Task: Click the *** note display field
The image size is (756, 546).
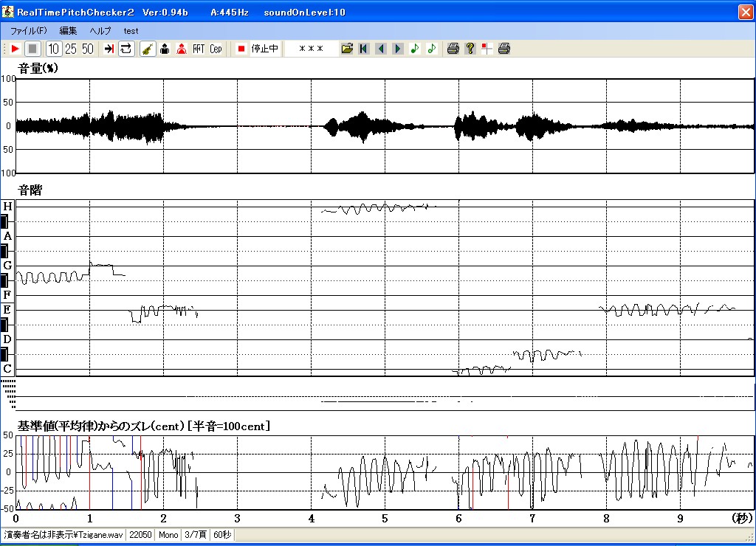Action: pyautogui.click(x=311, y=49)
